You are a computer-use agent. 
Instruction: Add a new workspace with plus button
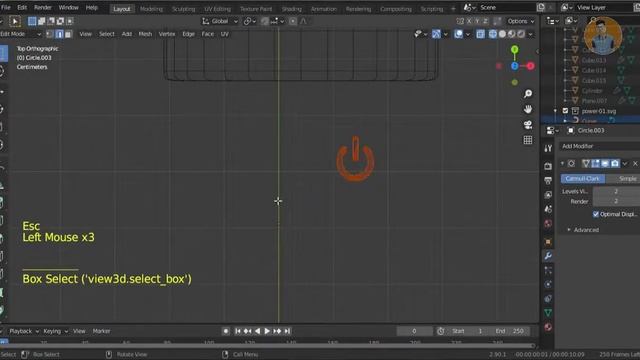pos(453,9)
